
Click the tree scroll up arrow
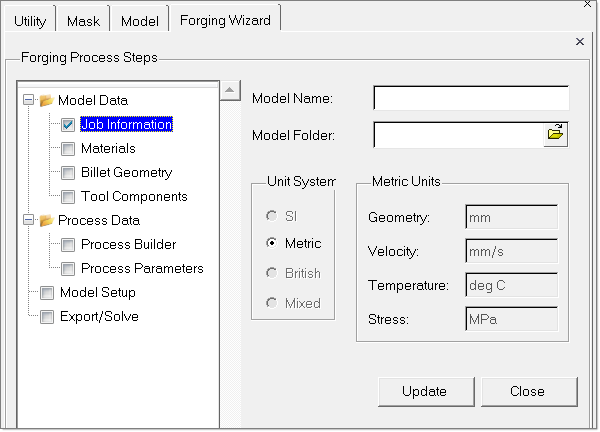pos(230,90)
